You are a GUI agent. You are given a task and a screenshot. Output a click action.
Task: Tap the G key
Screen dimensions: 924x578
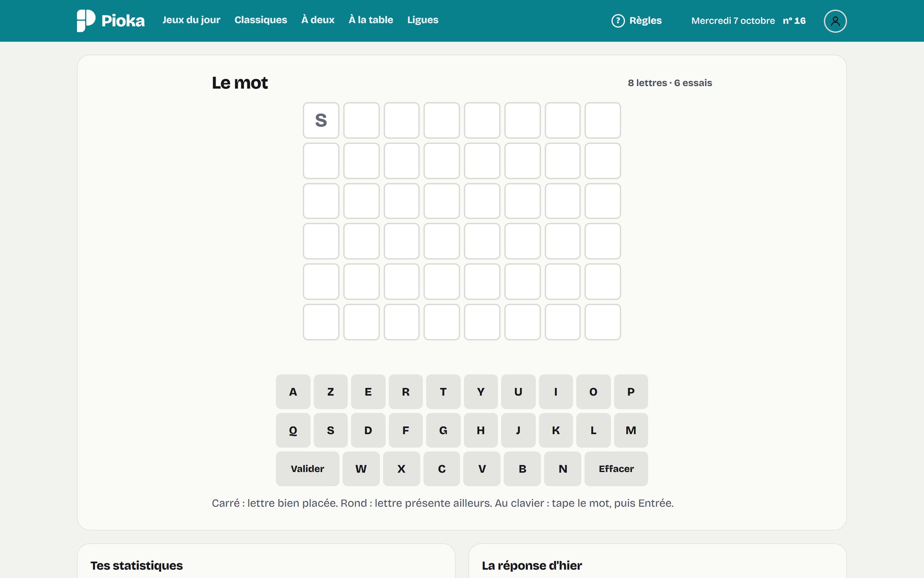(x=443, y=430)
